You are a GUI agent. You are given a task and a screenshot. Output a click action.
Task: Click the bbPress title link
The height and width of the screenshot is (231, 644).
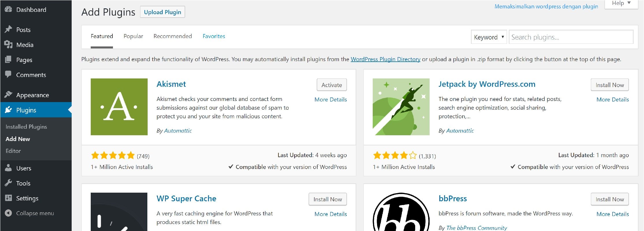[x=453, y=198]
